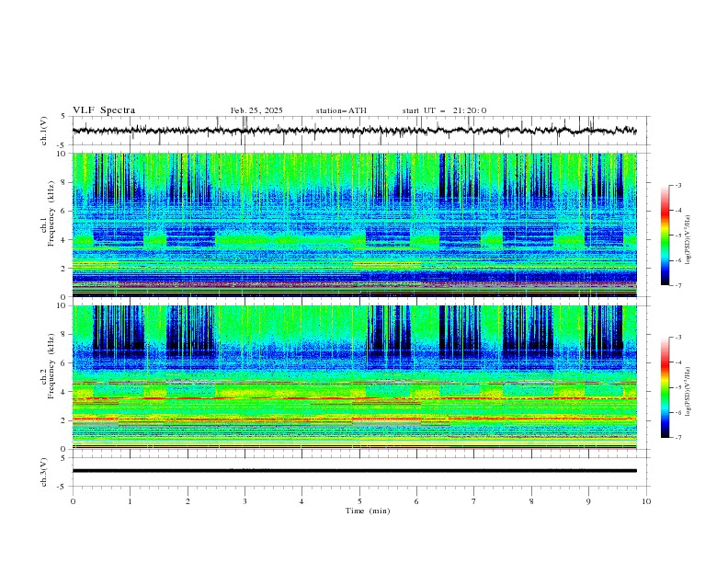Click the lower PSD color scale bar
Screen dimensions: 728x563
(x=665, y=387)
